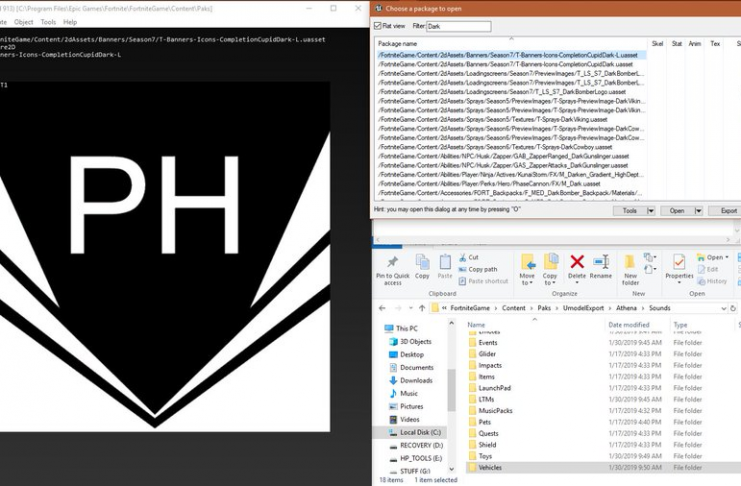Open the Tools button dropdown arrow

pyautogui.click(x=651, y=211)
